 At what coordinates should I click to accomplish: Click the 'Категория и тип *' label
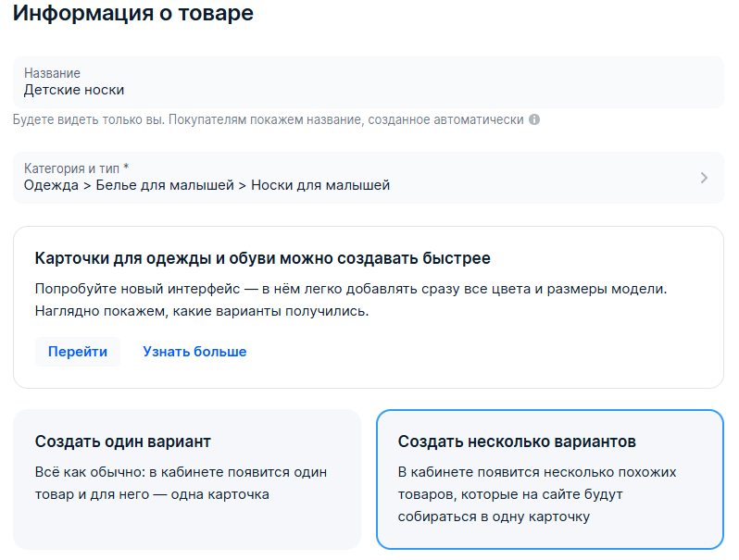coord(76,168)
